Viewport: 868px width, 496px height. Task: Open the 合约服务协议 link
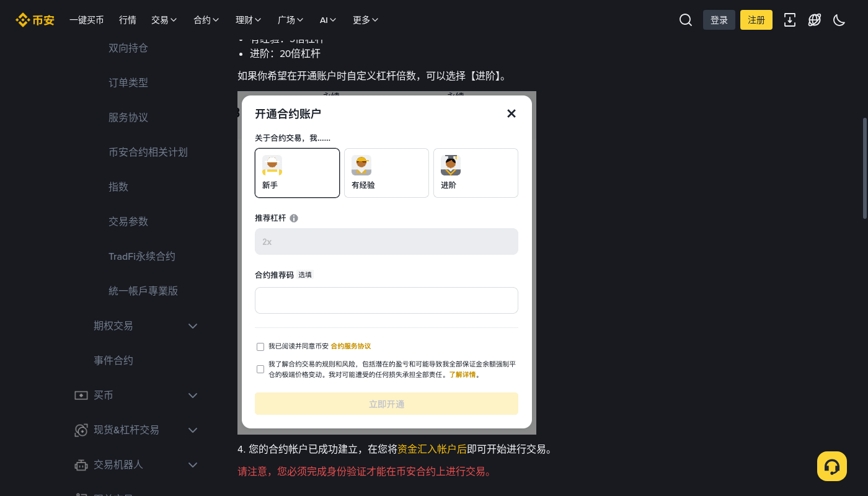tap(351, 347)
